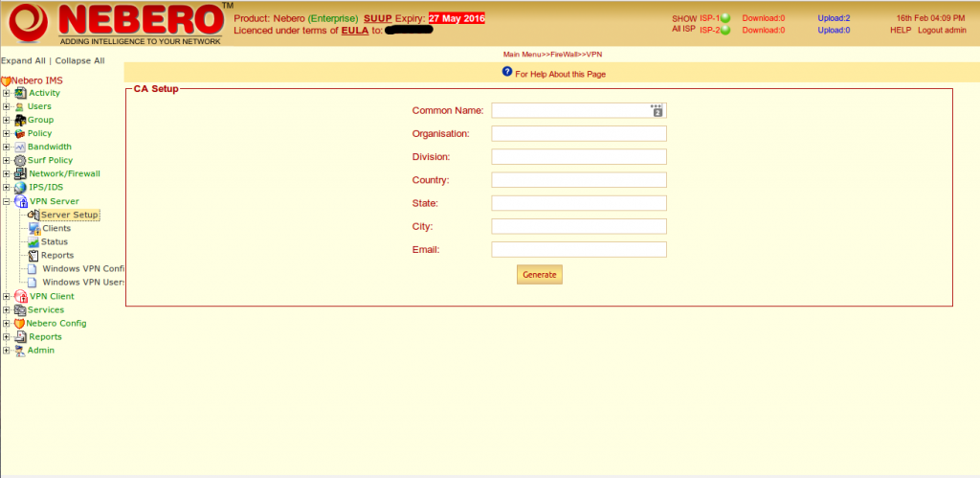Viewport: 980px width, 478px height.
Task: Click the IPS/IDS globe icon
Action: click(20, 187)
